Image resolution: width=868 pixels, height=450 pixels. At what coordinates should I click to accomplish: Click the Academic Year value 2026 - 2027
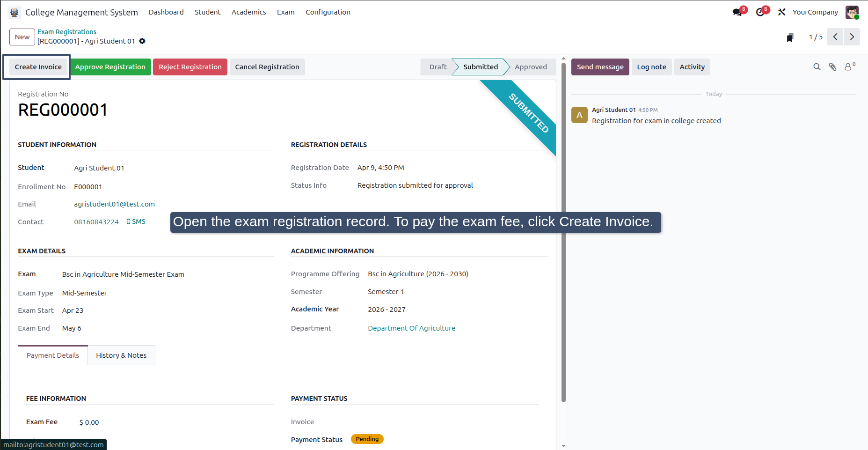[387, 310]
